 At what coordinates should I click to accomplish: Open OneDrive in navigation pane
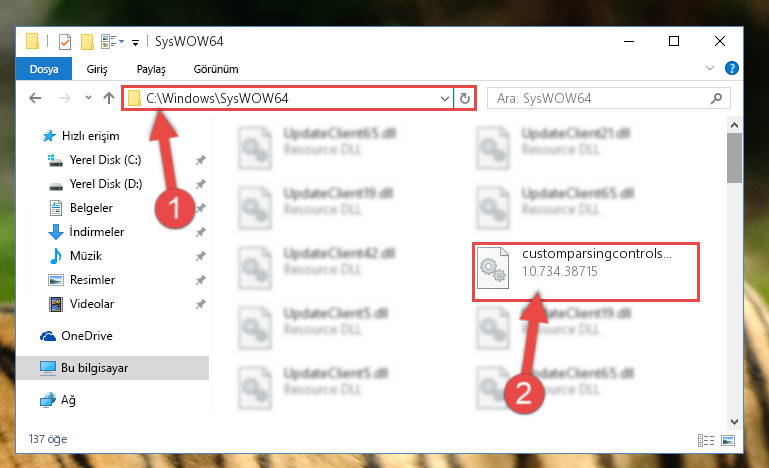(x=87, y=336)
